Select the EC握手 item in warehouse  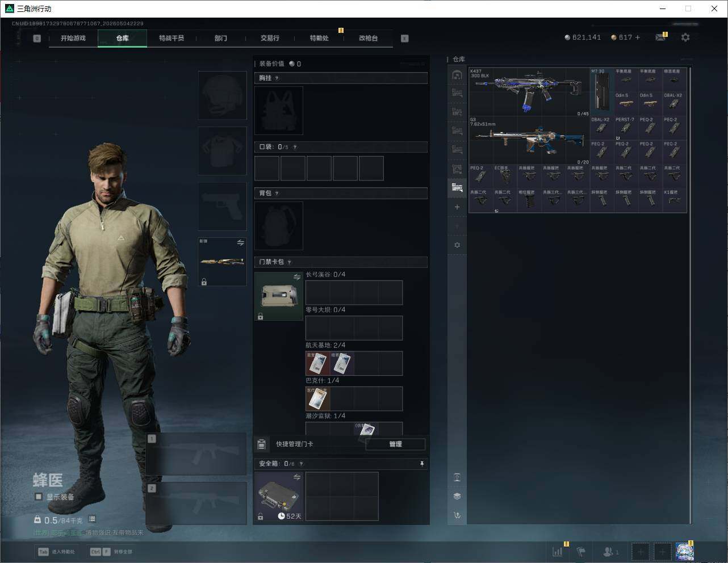click(x=505, y=177)
